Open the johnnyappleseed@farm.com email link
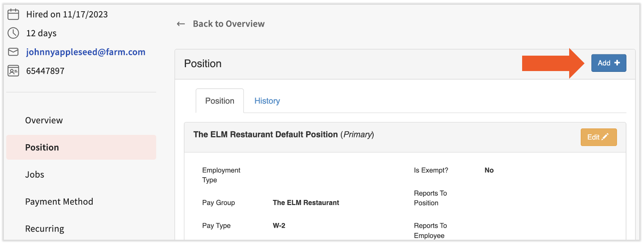Screen dimensions: 644x244 [86, 52]
